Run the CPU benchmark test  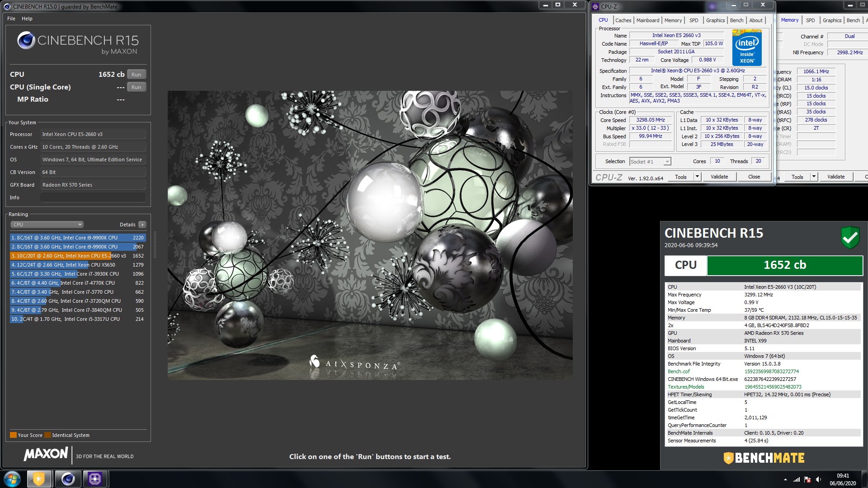pos(136,75)
